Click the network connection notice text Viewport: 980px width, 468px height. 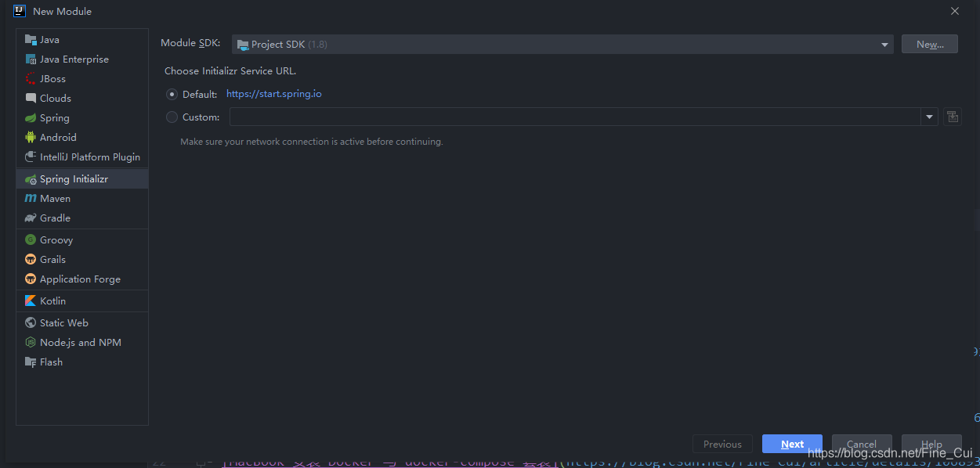click(x=312, y=142)
